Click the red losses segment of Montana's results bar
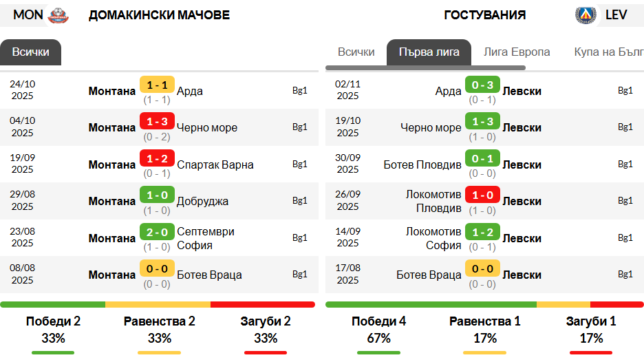 pos(262,304)
